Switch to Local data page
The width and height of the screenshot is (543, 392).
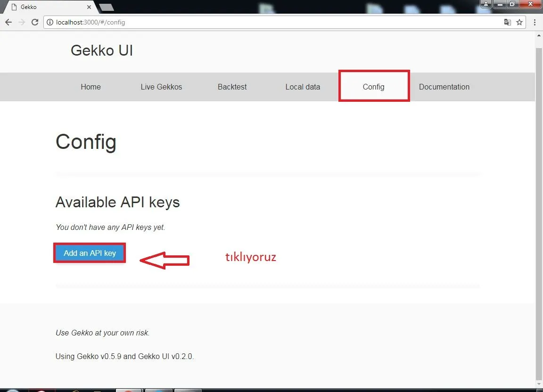[x=303, y=87]
